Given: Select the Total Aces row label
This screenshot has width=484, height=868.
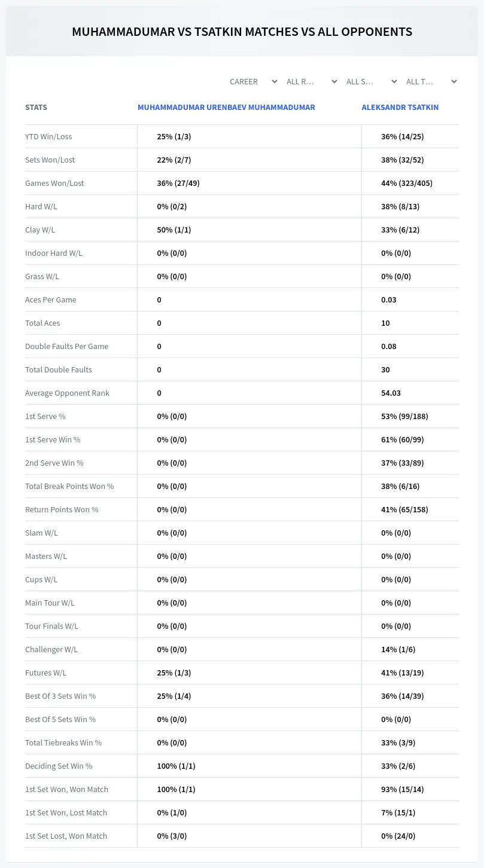Looking at the screenshot, I should tap(42, 323).
